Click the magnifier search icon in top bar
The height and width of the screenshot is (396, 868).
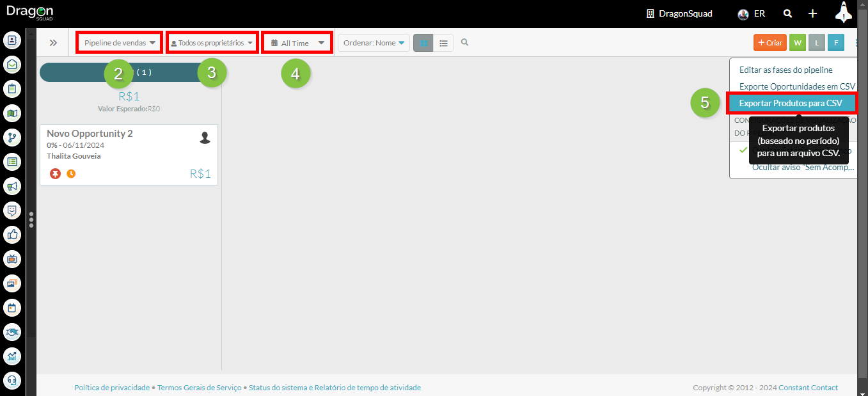788,13
